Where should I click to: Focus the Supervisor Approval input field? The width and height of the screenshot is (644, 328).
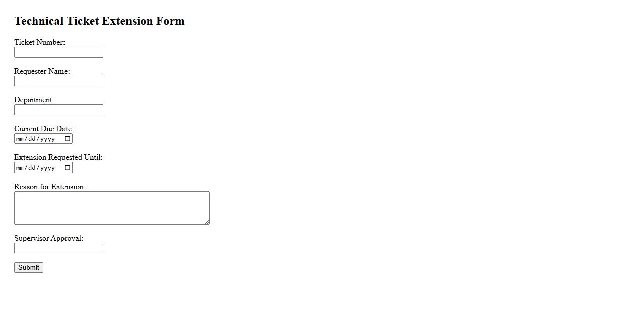pyautogui.click(x=58, y=248)
